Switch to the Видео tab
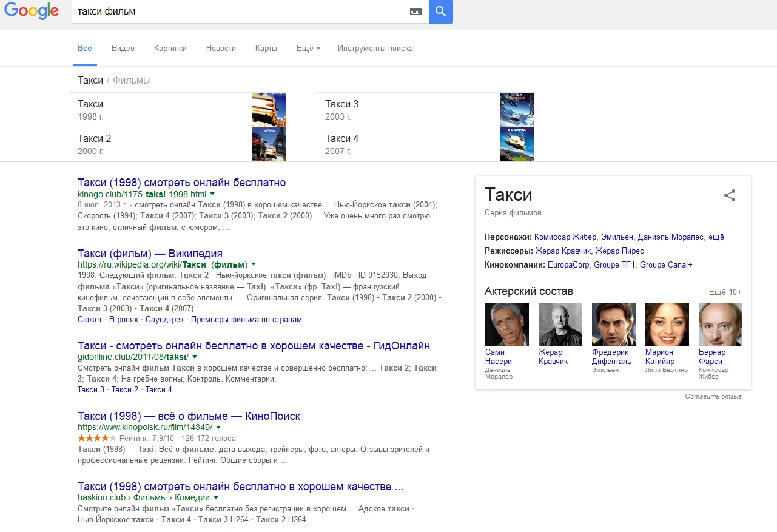Viewport: 777px width, 532px height. click(123, 49)
